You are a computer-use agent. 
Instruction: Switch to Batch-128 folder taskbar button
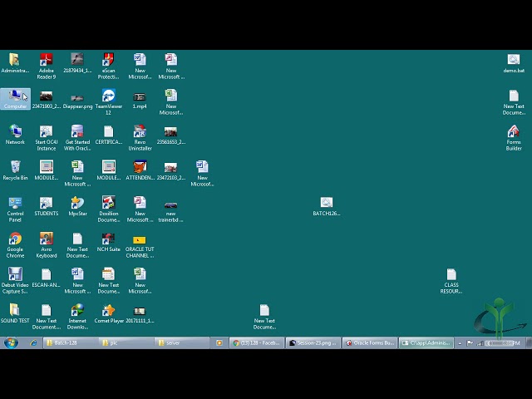click(70, 342)
